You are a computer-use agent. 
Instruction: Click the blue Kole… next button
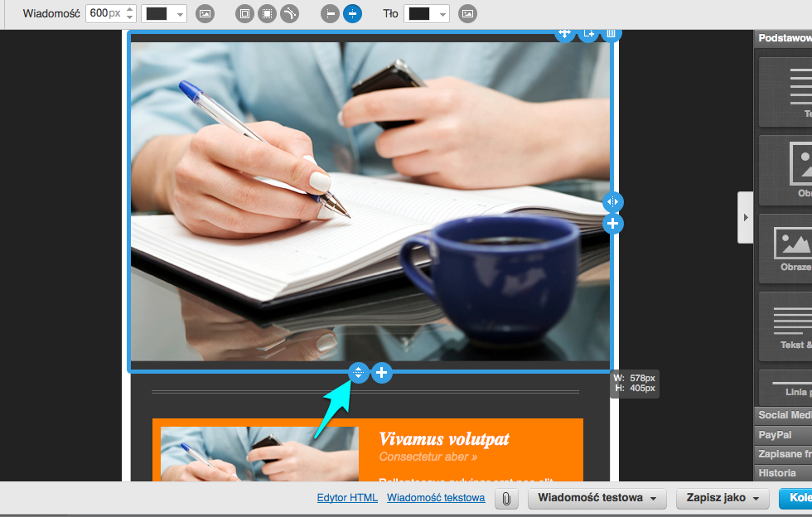[795, 498]
